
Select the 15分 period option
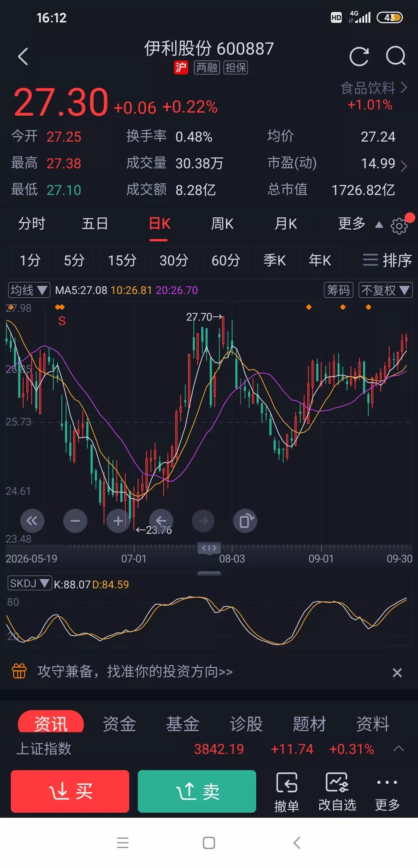click(122, 260)
